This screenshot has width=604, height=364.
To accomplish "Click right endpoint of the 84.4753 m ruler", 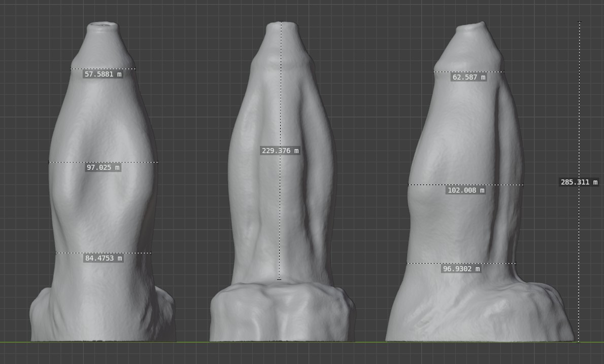I will tap(151, 253).
